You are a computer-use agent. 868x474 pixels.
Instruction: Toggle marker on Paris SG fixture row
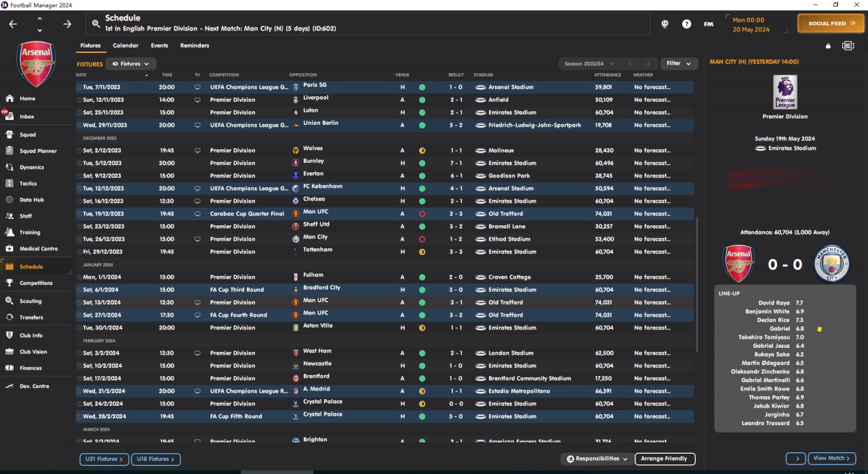click(79, 87)
